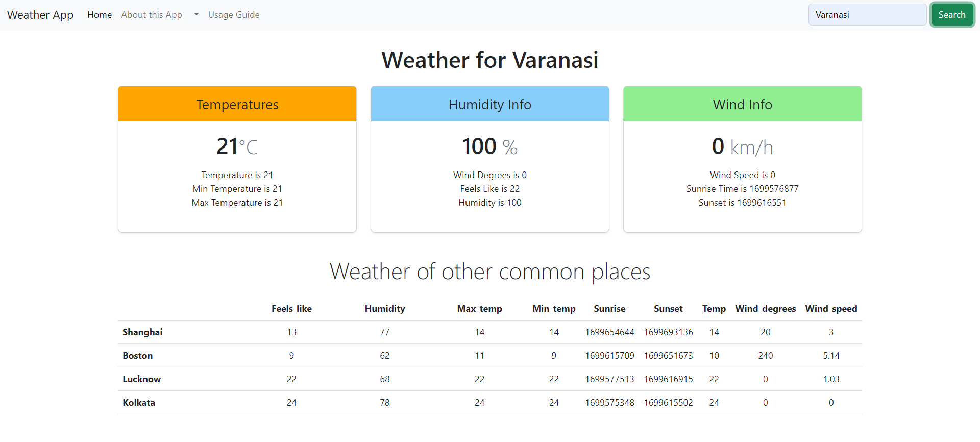Click the Humidity Info card header
The height and width of the screenshot is (442, 980).
[489, 104]
